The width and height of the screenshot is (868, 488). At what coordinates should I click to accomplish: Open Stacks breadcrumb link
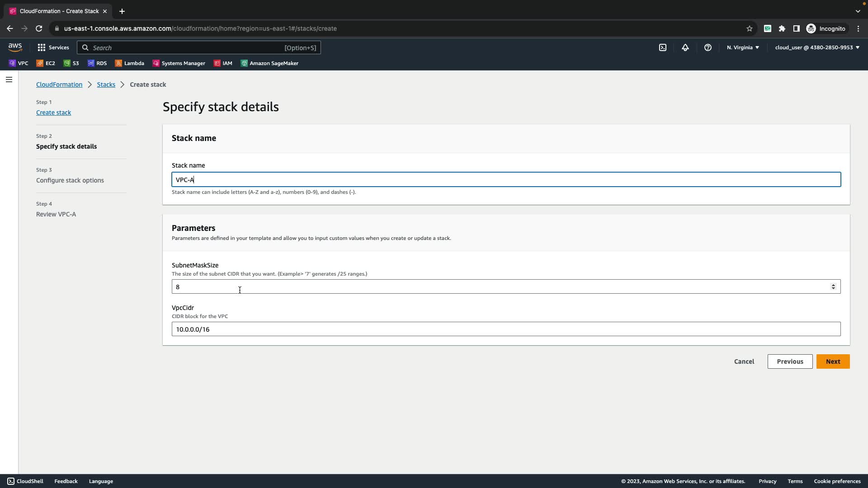tap(106, 84)
